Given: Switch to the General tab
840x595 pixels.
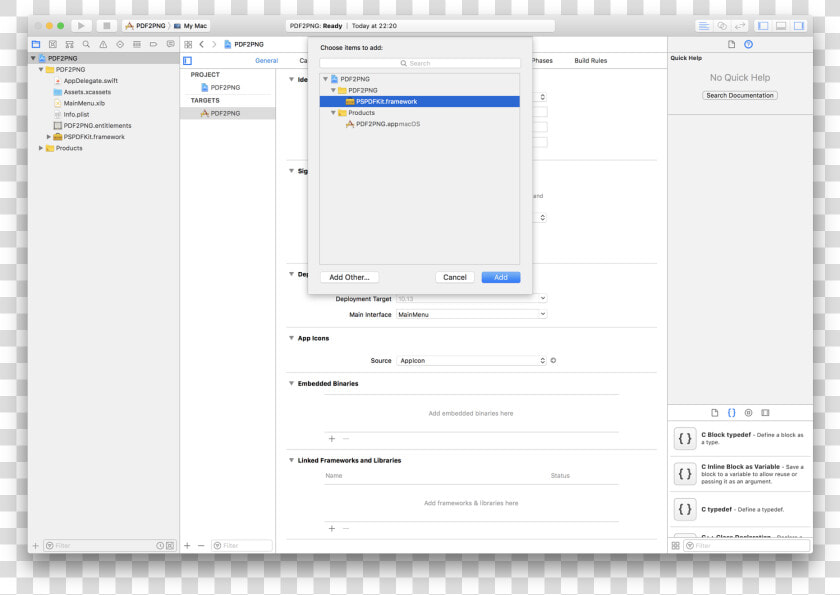Looking at the screenshot, I should point(266,61).
